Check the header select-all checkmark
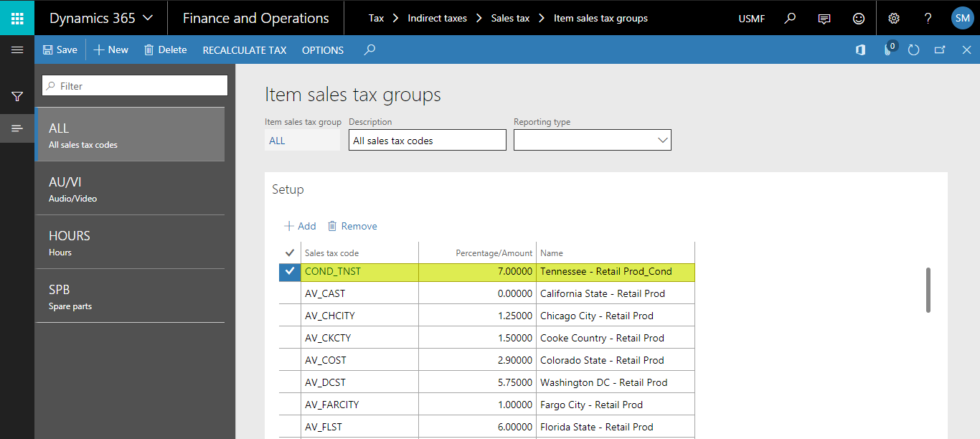This screenshot has width=980, height=439. (x=289, y=252)
